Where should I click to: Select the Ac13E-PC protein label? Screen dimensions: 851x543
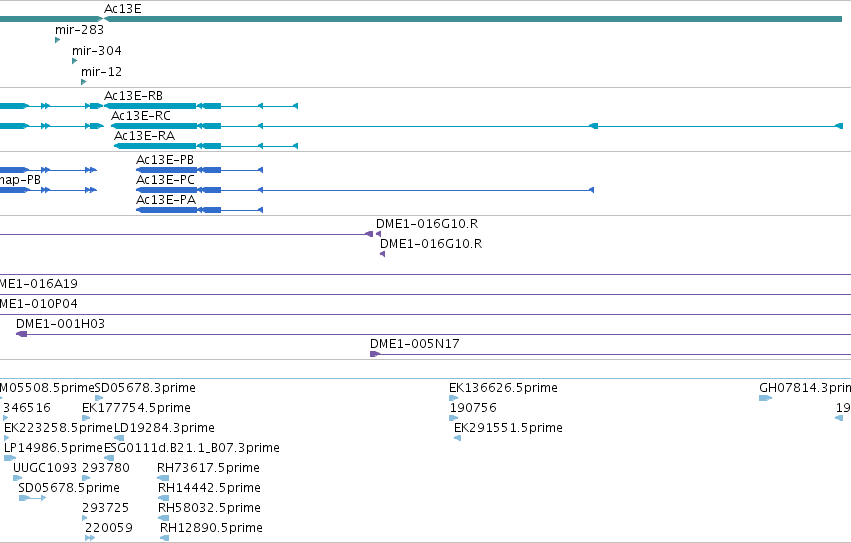coord(165,180)
